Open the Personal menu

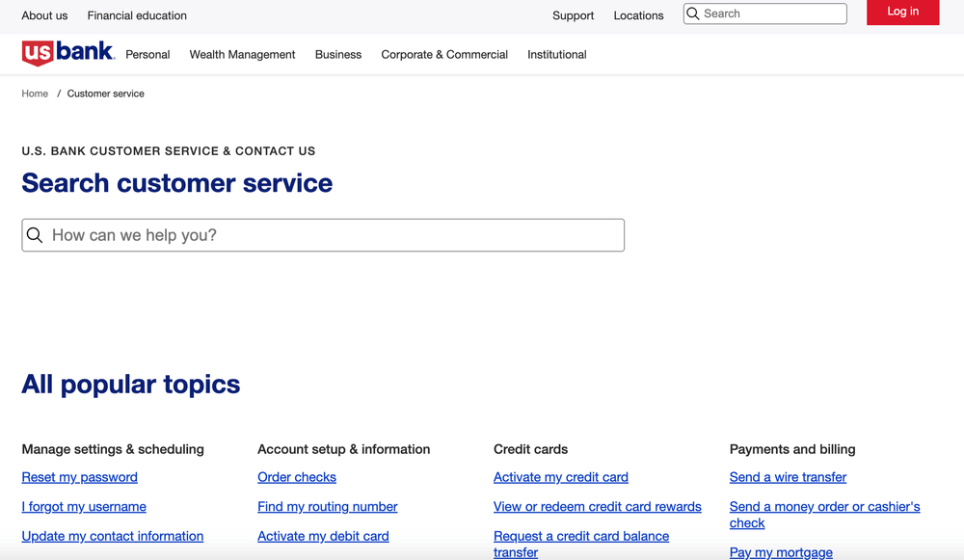(147, 54)
